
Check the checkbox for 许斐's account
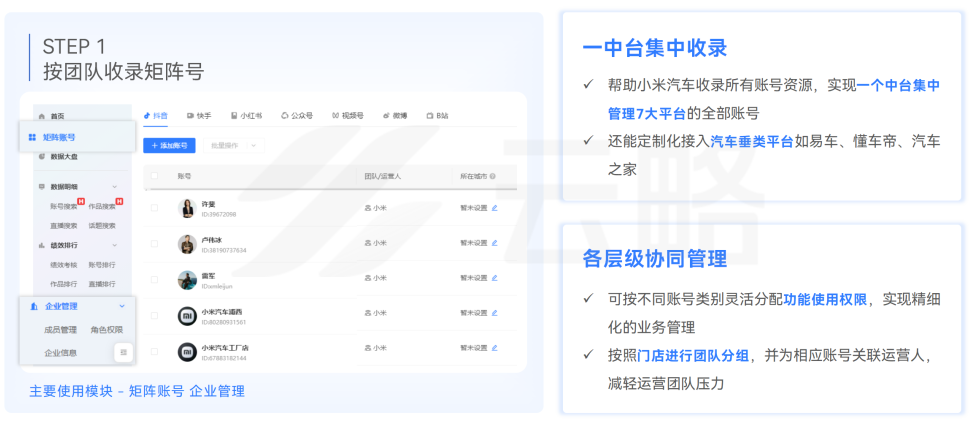[154, 208]
